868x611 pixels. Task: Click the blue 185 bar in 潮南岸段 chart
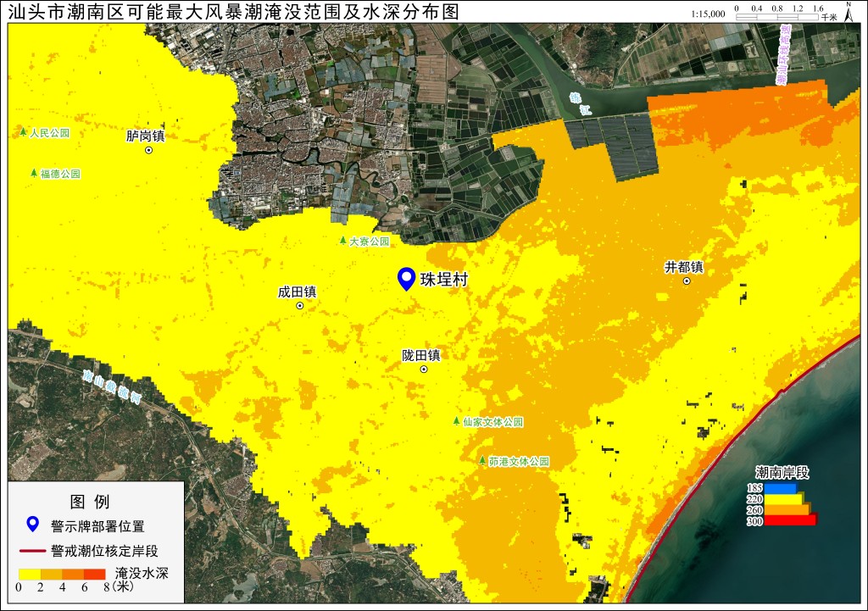781,488
